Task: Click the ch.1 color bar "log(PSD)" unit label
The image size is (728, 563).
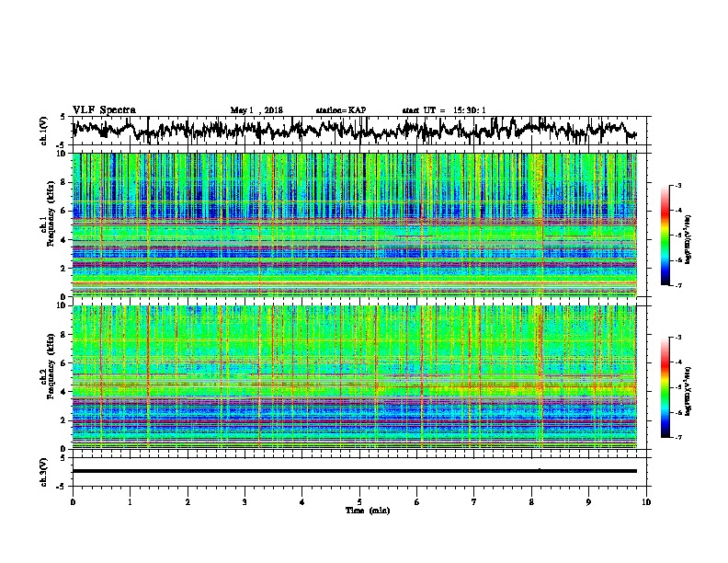Action: pyautogui.click(x=688, y=239)
